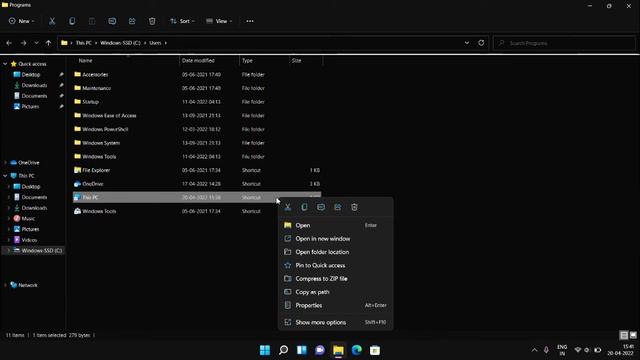
Task: Go forward with the forward arrow
Action: [23, 43]
